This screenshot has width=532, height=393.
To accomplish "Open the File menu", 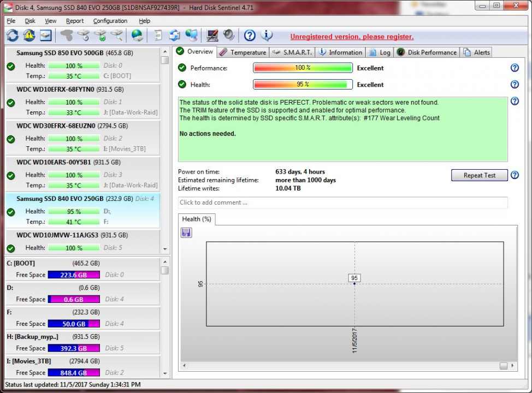I will click(x=11, y=21).
